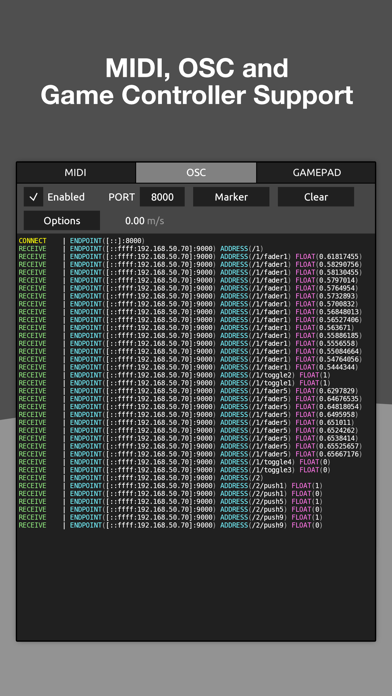Select the /1/toggle4 FLOAT(0) log line

[174, 462]
